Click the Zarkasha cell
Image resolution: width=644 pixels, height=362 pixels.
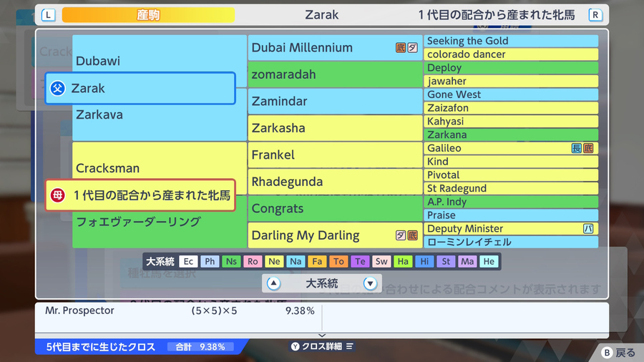coord(335,128)
